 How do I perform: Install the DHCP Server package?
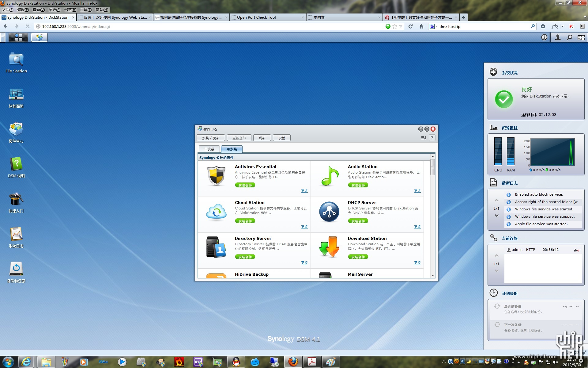coord(358,221)
